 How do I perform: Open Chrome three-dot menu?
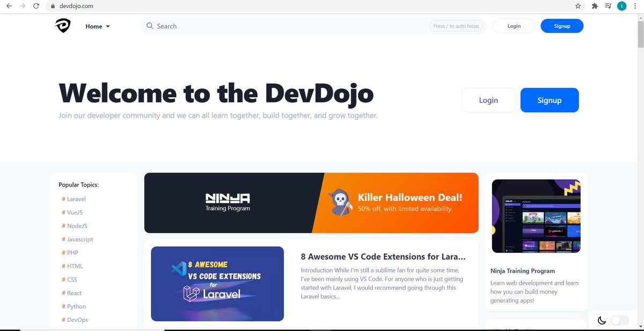(635, 6)
